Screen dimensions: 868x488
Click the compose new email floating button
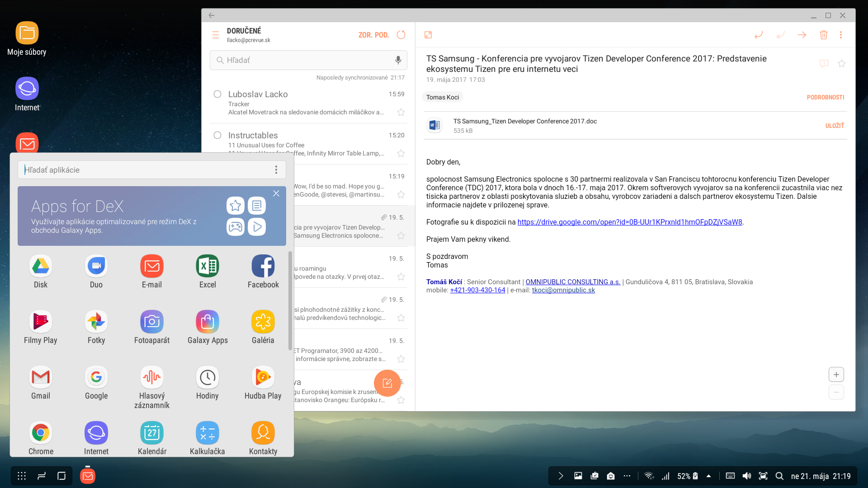[387, 383]
